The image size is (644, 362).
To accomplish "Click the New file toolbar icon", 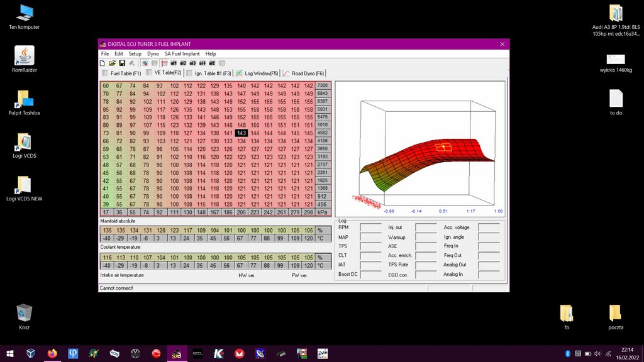I will 103,63.
